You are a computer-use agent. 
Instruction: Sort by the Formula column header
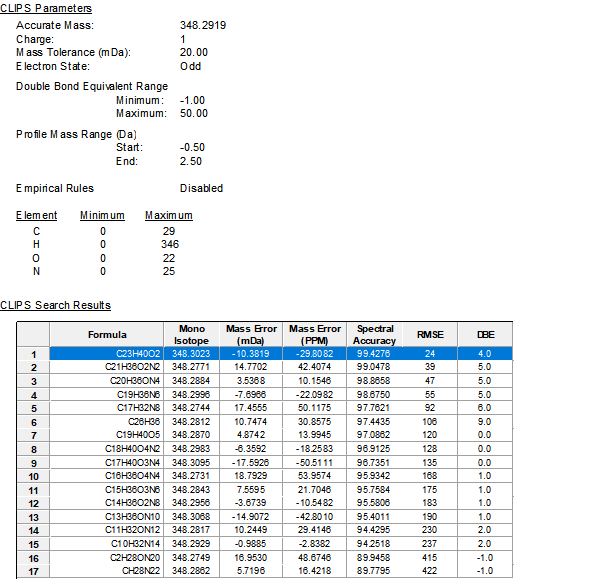(x=107, y=335)
